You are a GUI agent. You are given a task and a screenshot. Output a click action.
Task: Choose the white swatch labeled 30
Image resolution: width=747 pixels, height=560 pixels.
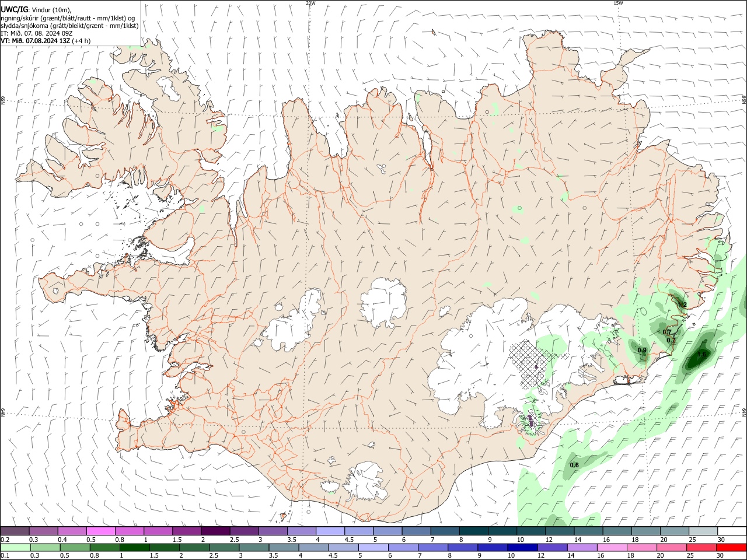[x=732, y=531]
